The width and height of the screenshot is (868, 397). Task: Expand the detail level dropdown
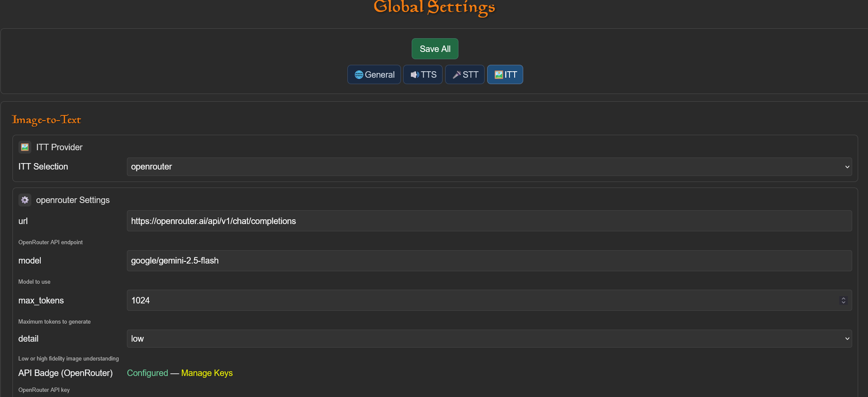(x=489, y=339)
